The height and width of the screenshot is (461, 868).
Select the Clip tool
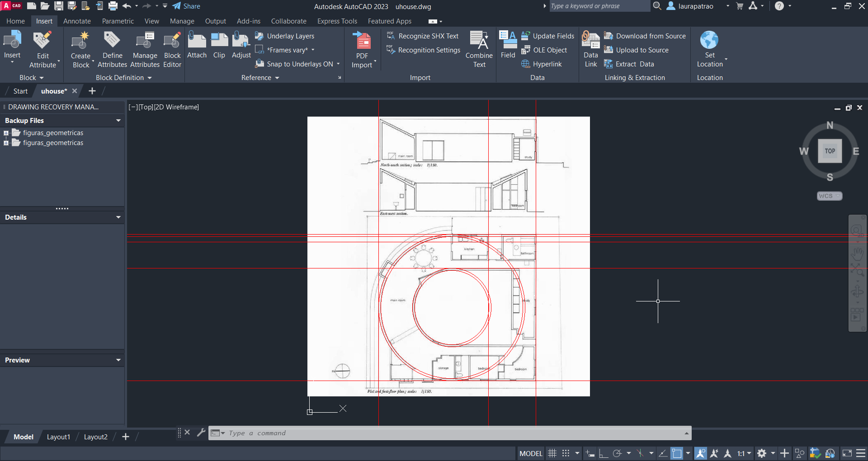click(219, 44)
